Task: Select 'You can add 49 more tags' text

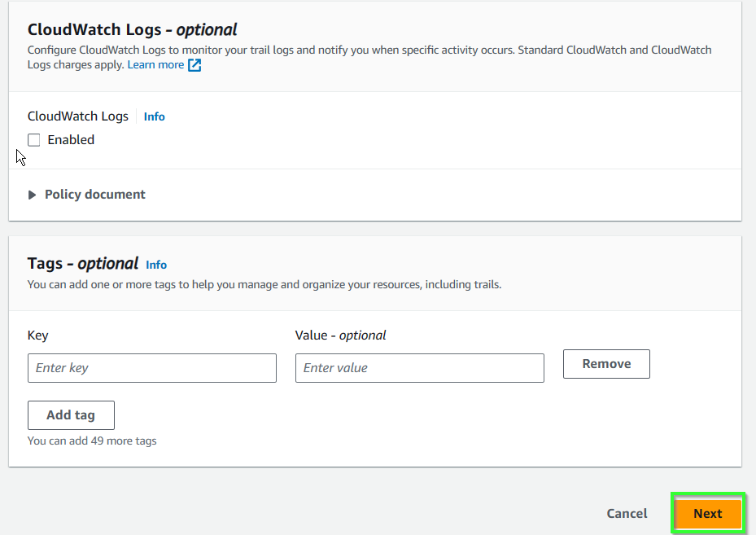Action: point(92,441)
